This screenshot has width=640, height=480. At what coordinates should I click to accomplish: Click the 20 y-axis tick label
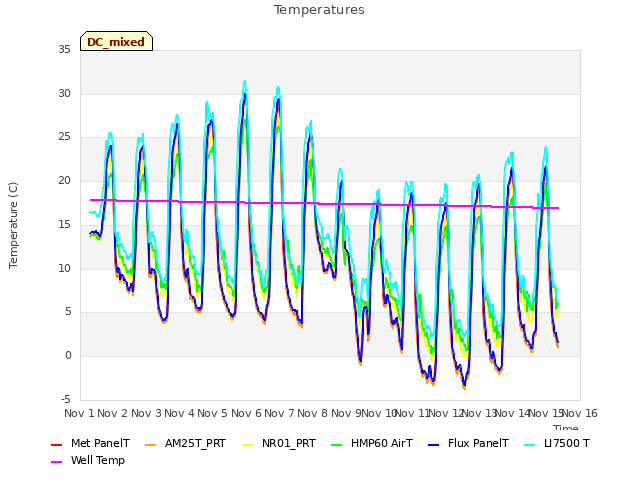click(64, 181)
